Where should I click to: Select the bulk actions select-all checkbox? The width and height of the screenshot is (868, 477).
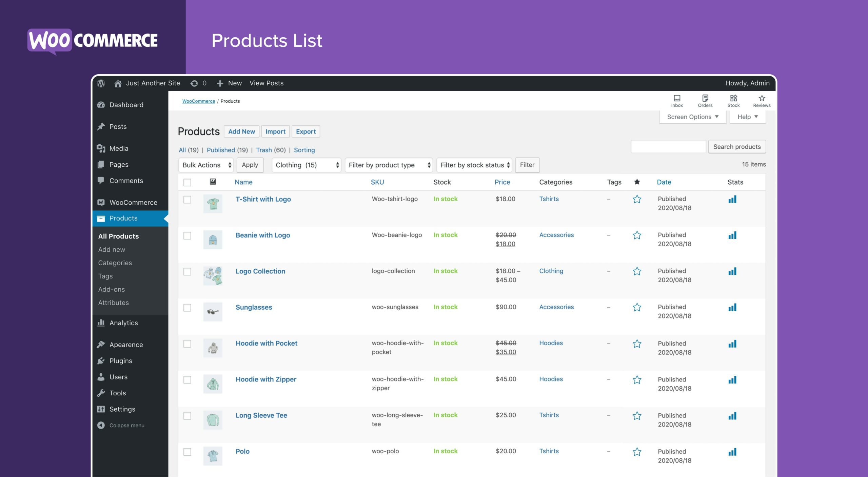188,182
